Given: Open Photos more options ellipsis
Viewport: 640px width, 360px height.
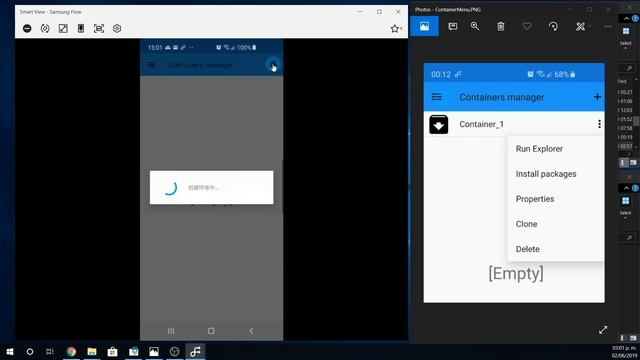Looking at the screenshot, I should pos(608,27).
